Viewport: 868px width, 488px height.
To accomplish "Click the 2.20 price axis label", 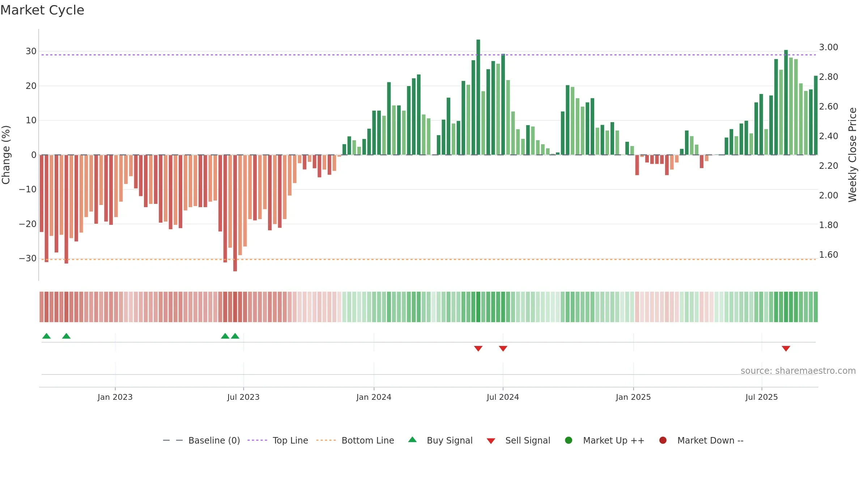I will click(x=829, y=166).
